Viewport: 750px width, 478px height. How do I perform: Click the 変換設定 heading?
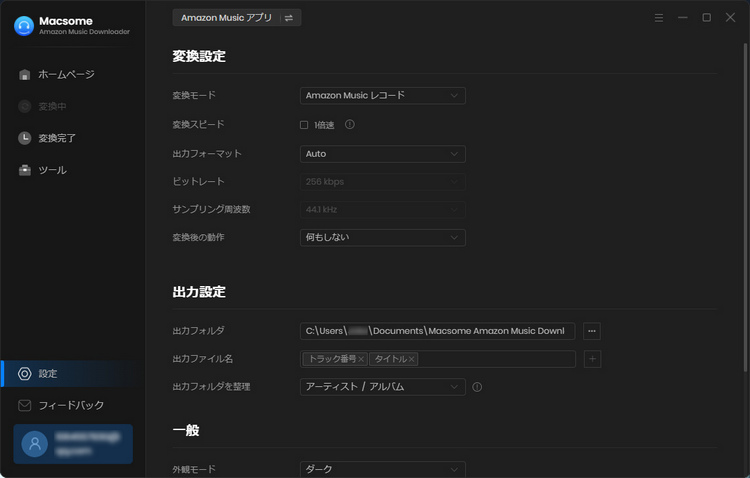click(x=199, y=56)
